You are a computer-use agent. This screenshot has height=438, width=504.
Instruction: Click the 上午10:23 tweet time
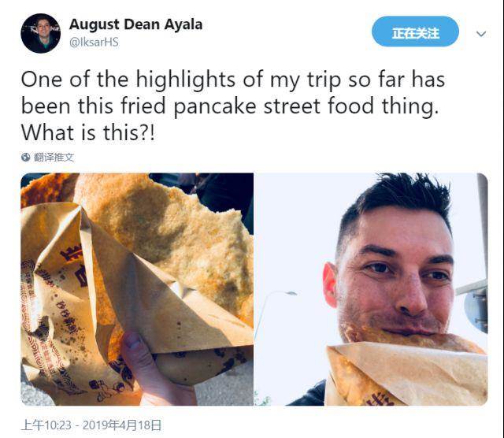(x=46, y=425)
